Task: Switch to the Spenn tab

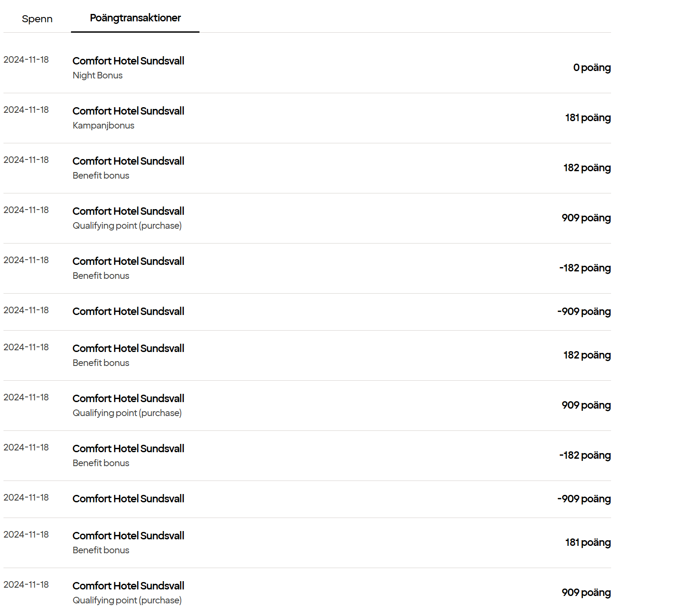Action: (37, 19)
